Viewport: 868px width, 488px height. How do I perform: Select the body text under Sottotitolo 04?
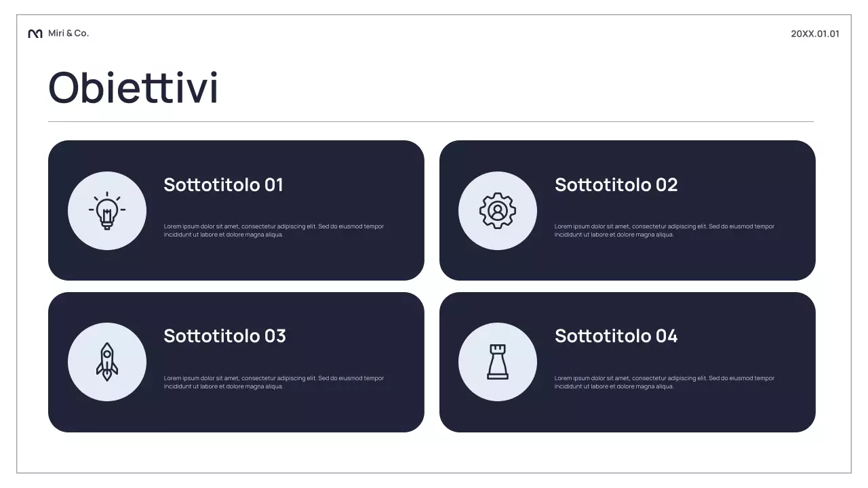tap(664, 382)
